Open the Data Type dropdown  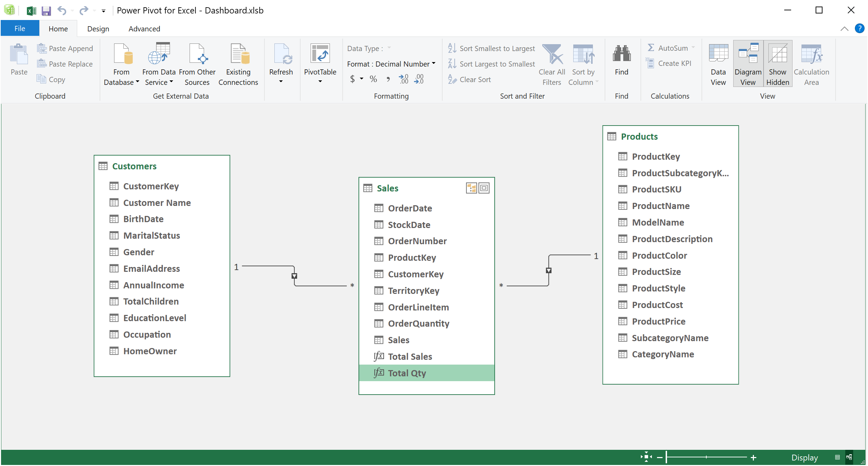388,48
